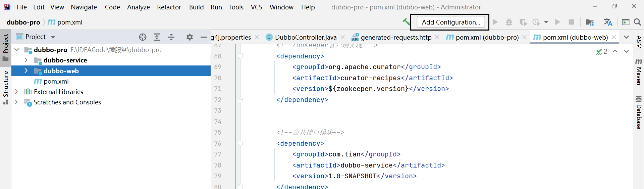Viewport: 644px width, 189px height.
Task: Open the Project Structure icon
Action: pos(590,22)
